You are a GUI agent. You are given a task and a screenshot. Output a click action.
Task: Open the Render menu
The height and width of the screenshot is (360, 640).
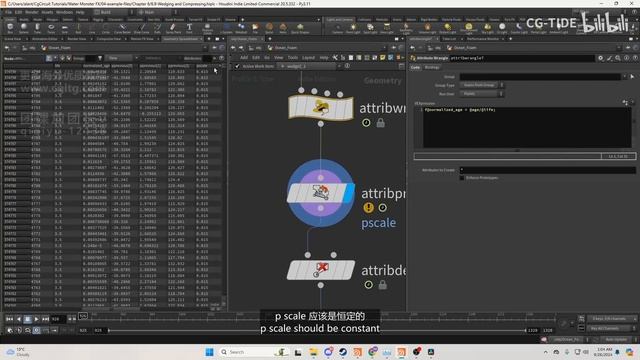click(x=31, y=12)
